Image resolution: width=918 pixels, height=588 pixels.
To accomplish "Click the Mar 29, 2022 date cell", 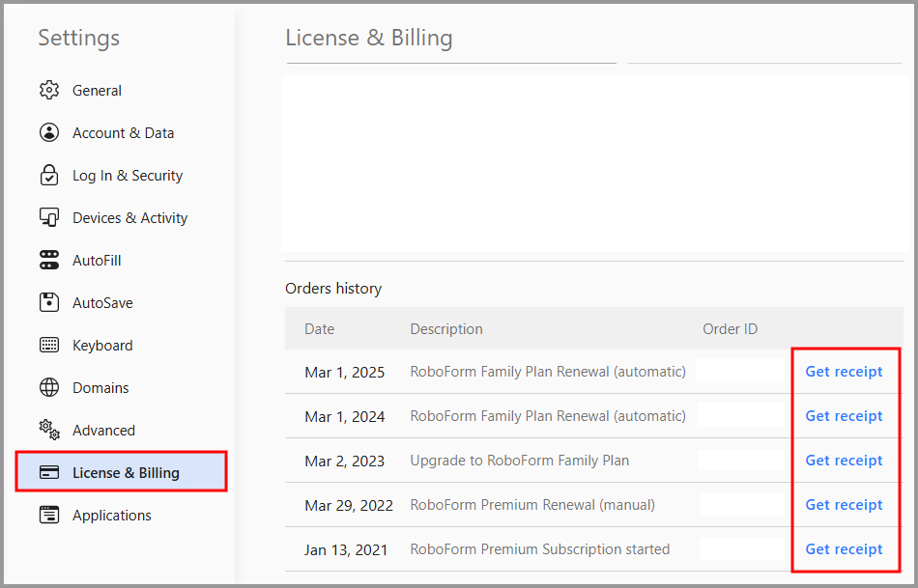I will tap(348, 506).
